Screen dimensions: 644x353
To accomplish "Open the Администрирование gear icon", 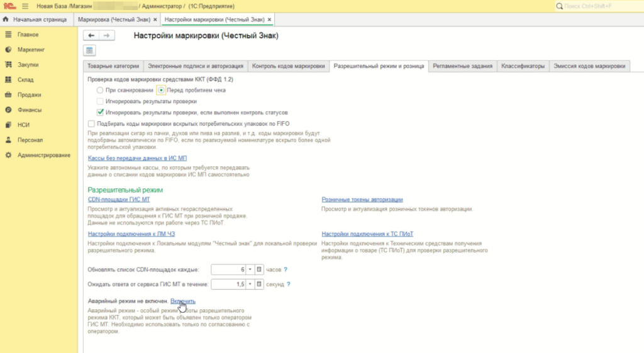I will click(x=8, y=155).
